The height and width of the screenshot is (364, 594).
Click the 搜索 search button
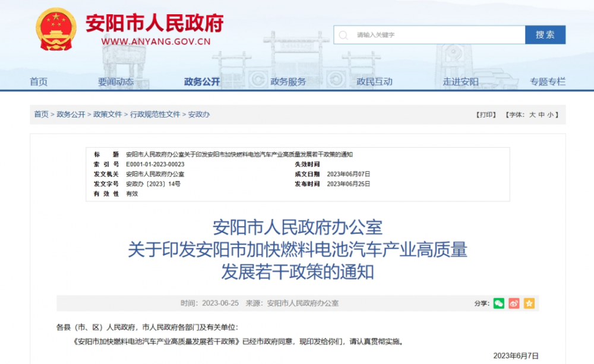point(545,35)
